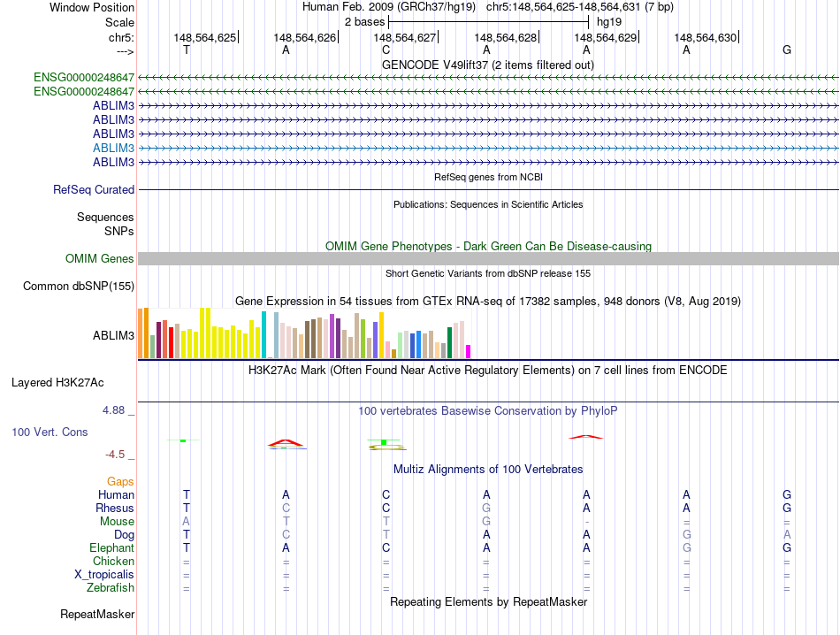
Task: Open the OMIM Genes track label
Action: coord(99,259)
